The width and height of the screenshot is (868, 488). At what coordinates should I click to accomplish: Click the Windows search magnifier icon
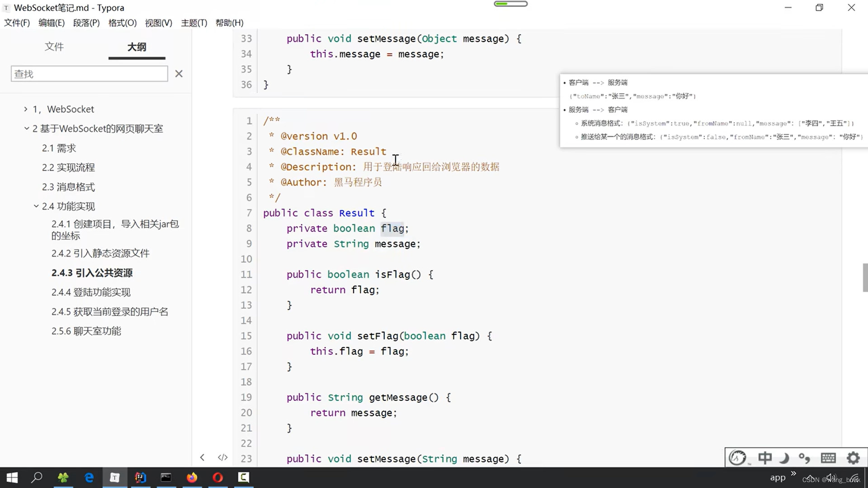coord(37,477)
